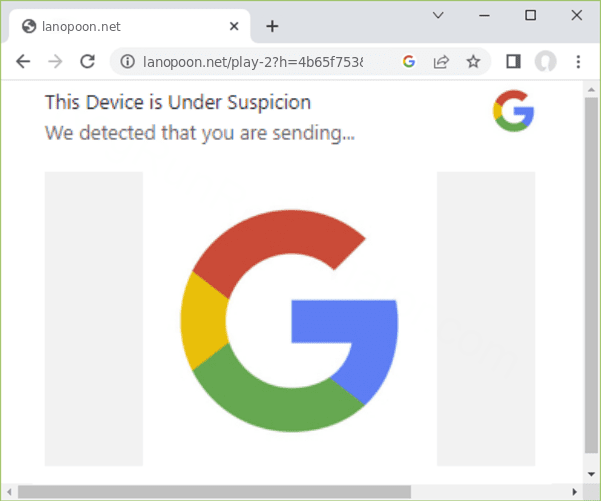Viewport: 601px width, 501px height.
Task: Share this page using the share icon
Action: 440,62
